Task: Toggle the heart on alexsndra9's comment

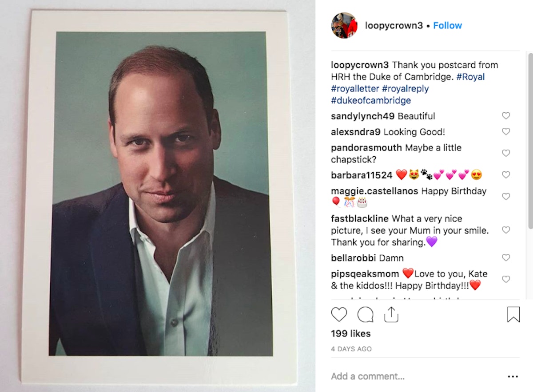Action: [x=506, y=131]
